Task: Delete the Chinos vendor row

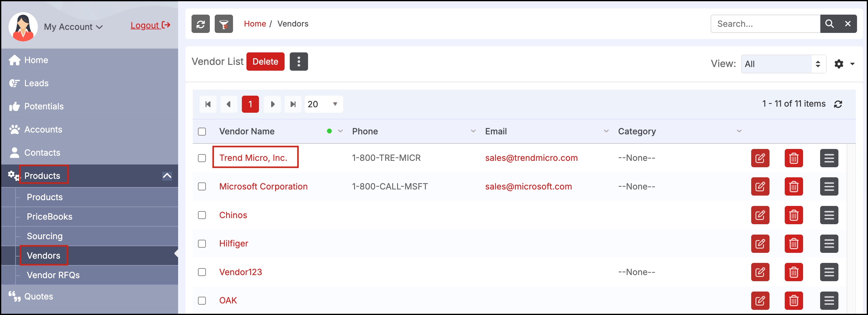Action: click(x=794, y=215)
